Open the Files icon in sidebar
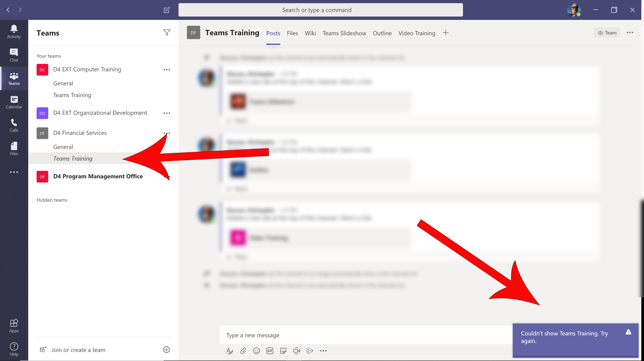Viewport: 644px width, 361px height. [14, 148]
